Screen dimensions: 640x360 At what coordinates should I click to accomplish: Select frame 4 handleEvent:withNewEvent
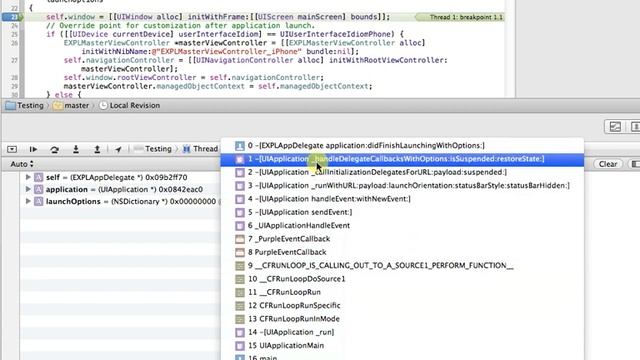pos(402,199)
